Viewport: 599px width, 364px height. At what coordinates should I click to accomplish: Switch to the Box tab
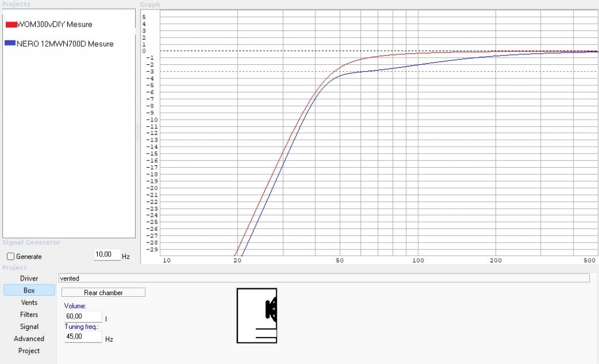29,290
